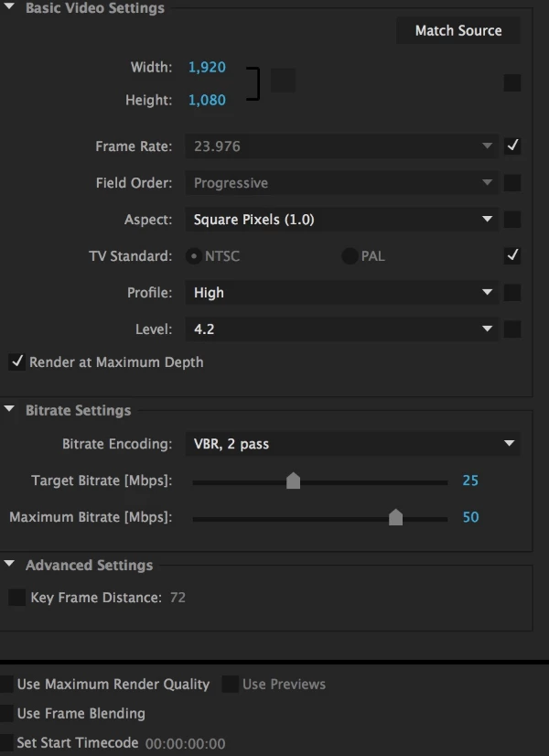Disable Render at Maximum Depth

tap(16, 362)
